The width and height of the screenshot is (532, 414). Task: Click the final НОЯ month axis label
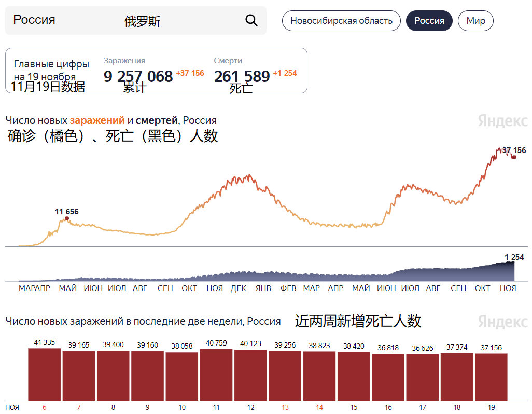508,288
